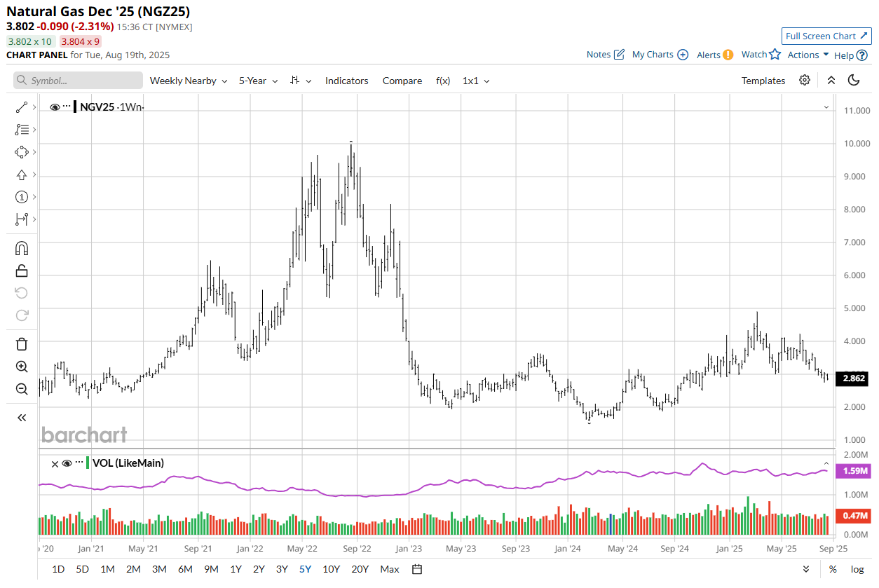Image resolution: width=879 pixels, height=588 pixels.
Task: Click the 2.862 last price label
Action: point(853,378)
